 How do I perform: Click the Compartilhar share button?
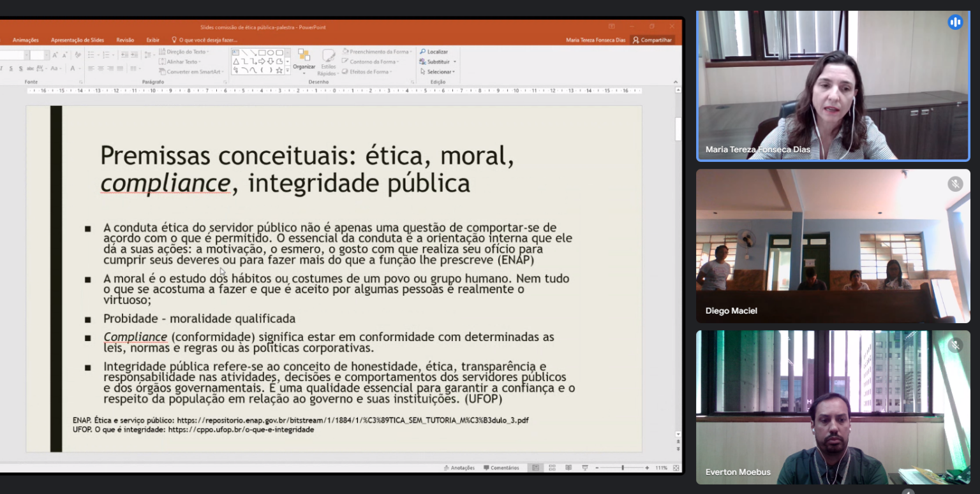[652, 40]
